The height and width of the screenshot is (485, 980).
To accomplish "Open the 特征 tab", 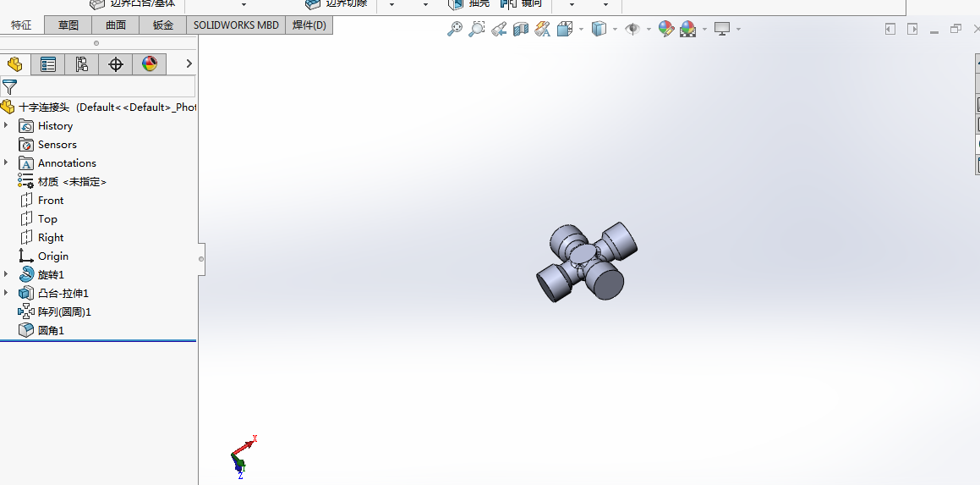I will tap(22, 25).
